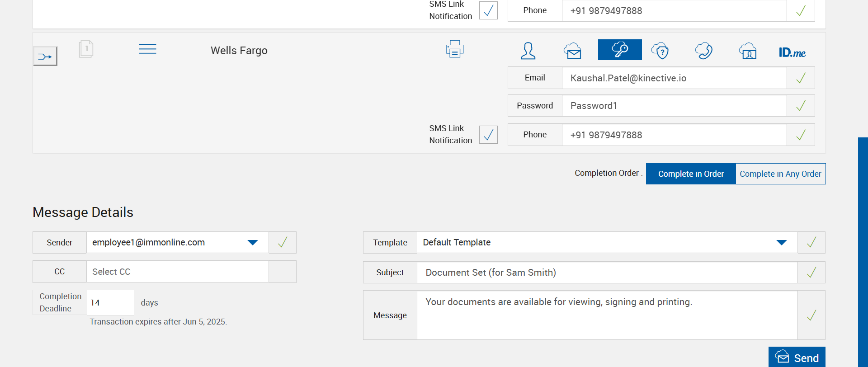The height and width of the screenshot is (367, 868).
Task: Select the cloud key password authentication tab
Action: [620, 50]
